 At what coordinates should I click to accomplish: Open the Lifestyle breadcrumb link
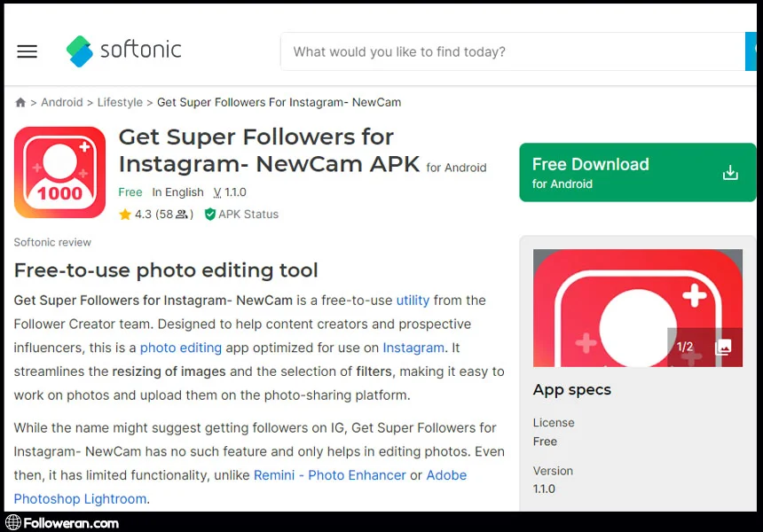point(120,103)
